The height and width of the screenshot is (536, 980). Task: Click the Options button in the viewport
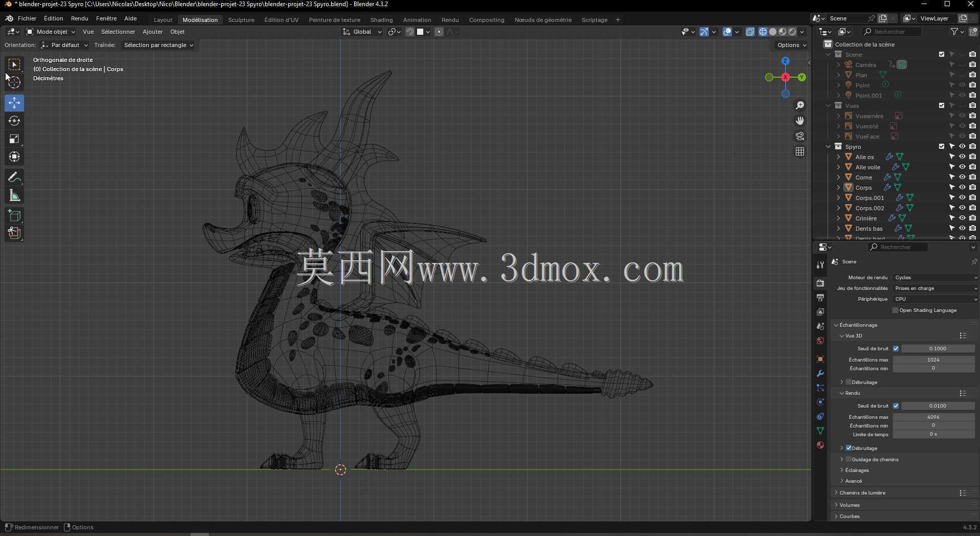tap(791, 45)
